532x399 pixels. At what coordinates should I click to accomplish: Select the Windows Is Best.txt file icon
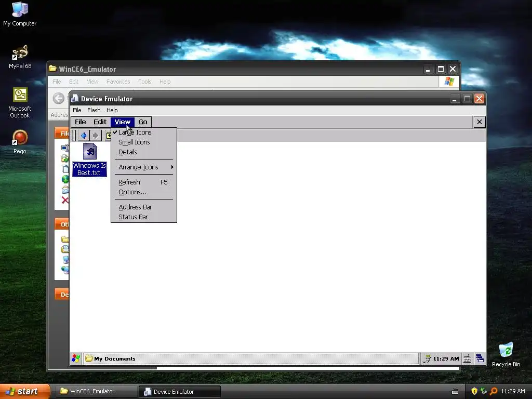(89, 151)
